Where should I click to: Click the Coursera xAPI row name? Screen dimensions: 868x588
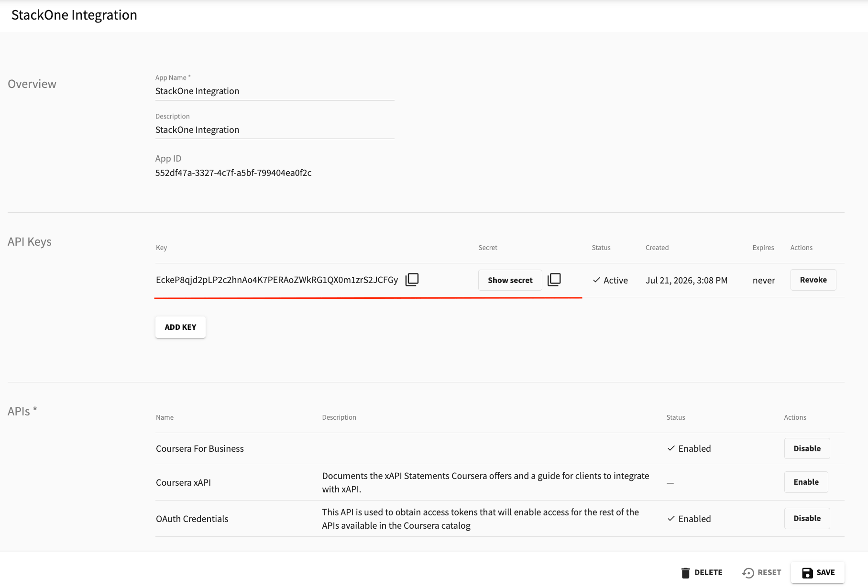(x=183, y=483)
